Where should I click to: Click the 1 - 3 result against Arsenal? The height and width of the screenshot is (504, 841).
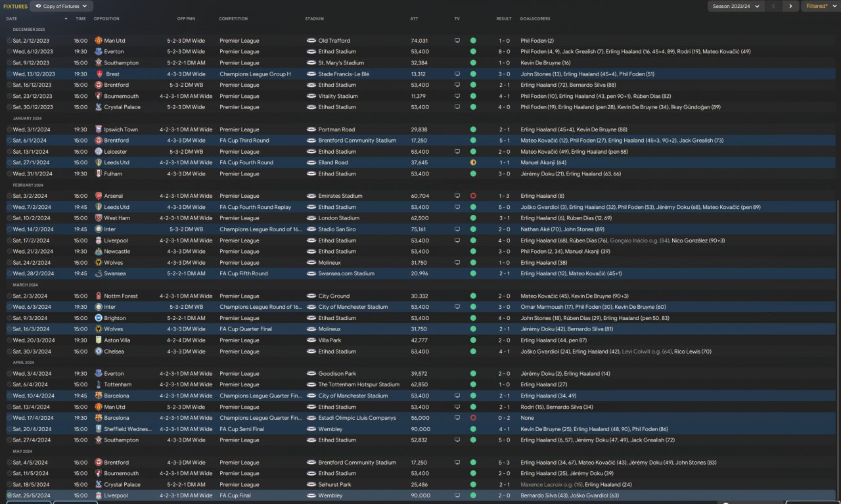[504, 196]
